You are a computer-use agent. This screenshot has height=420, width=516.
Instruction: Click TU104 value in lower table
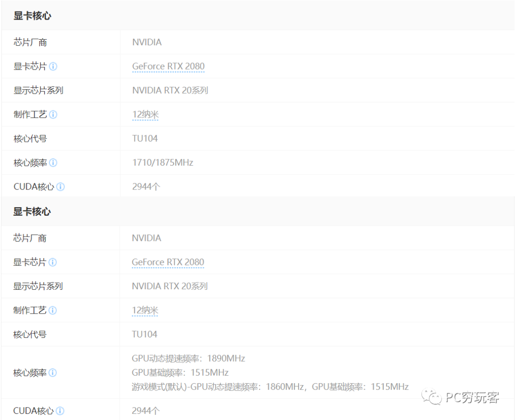(144, 334)
